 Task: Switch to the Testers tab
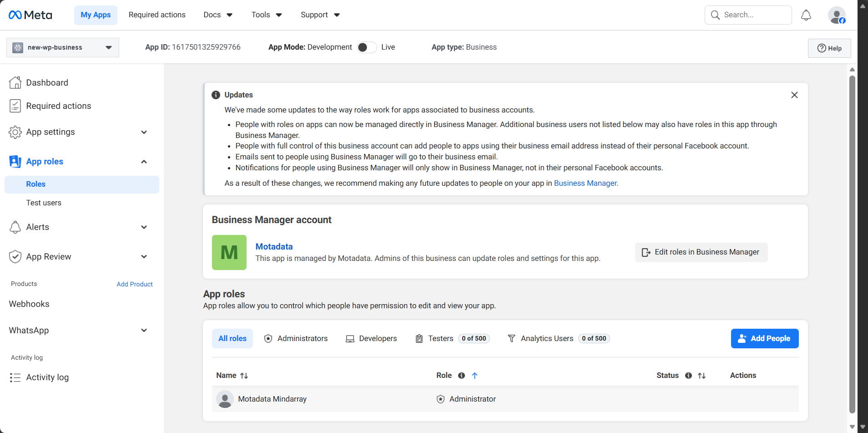pos(452,339)
